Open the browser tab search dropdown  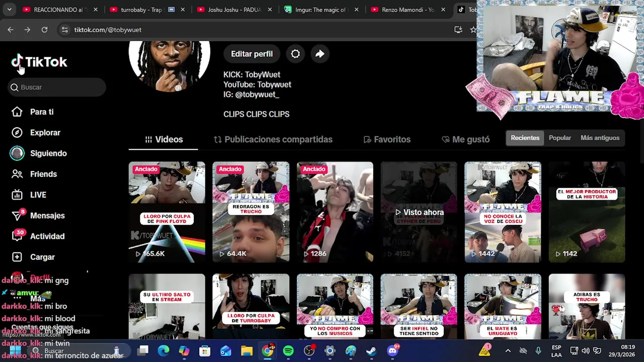(x=9, y=10)
